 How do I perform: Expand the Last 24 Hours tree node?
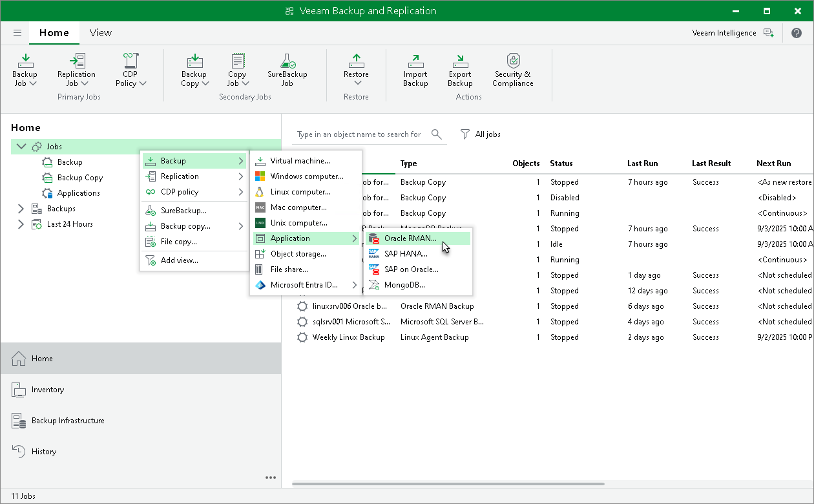(21, 224)
